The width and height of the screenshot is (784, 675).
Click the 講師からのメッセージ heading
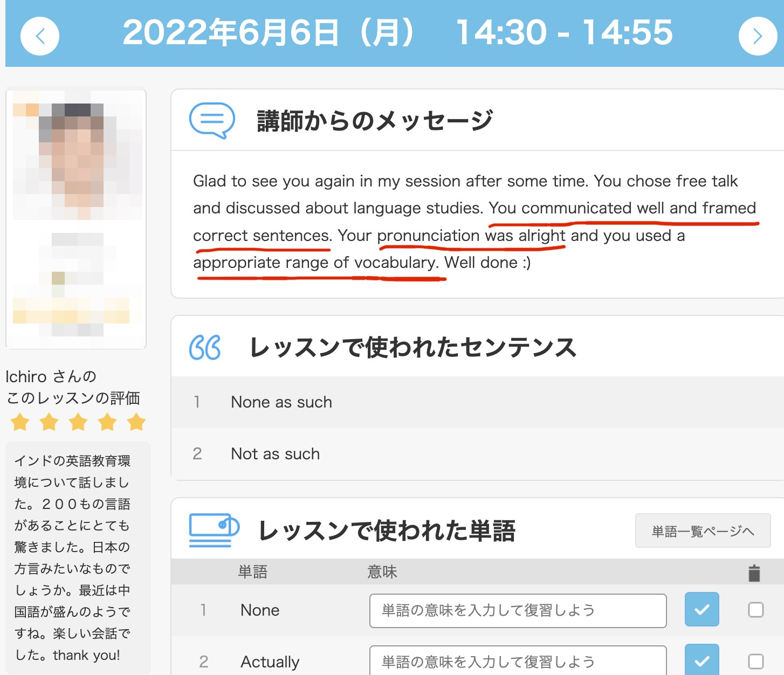(375, 121)
